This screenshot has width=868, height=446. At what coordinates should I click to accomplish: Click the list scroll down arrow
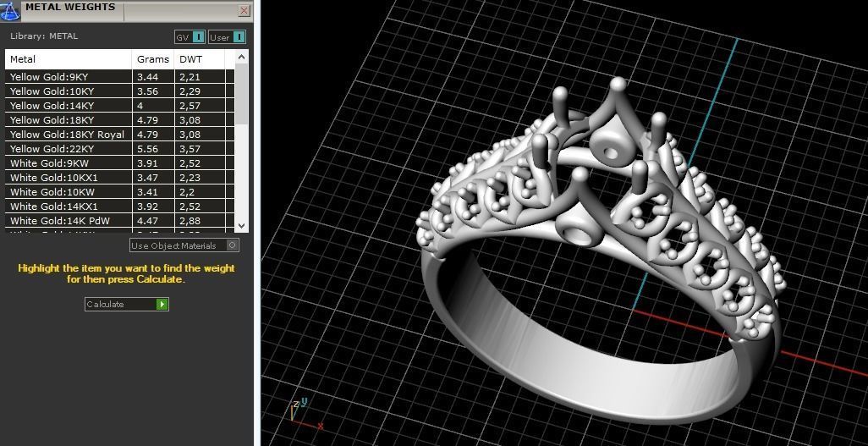coord(241,225)
